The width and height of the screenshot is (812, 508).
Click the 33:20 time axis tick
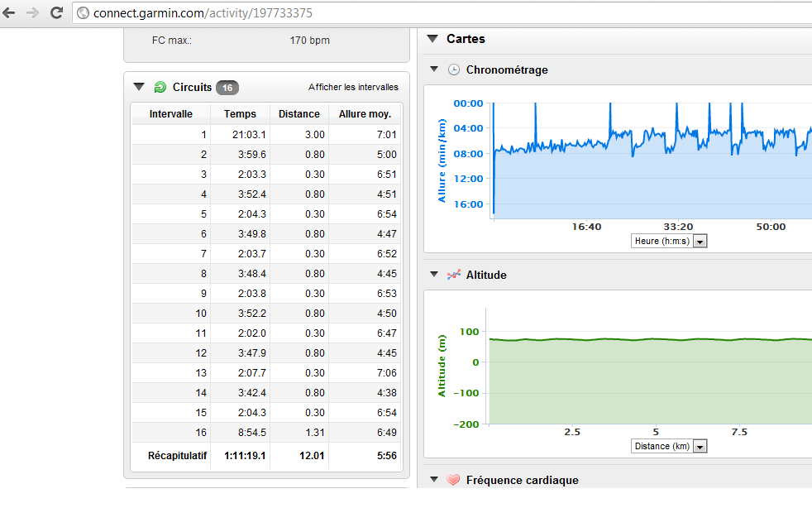click(x=678, y=227)
